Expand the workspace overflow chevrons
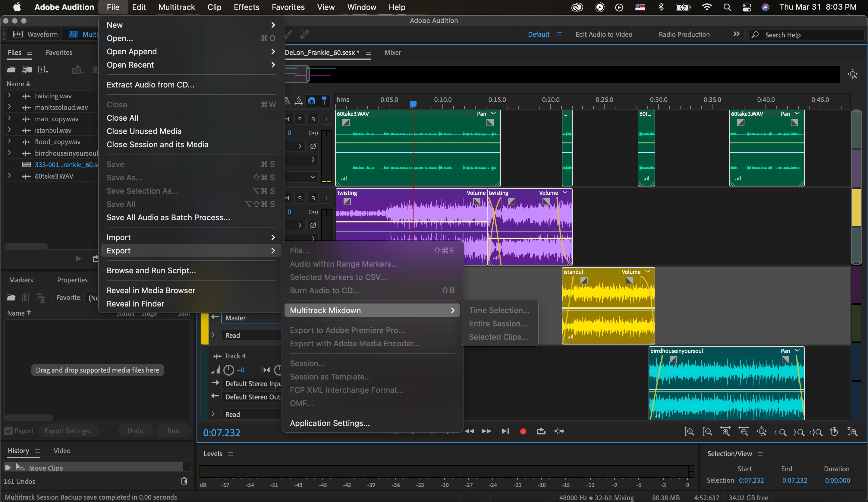Viewport: 868px width, 502px height. pos(736,34)
